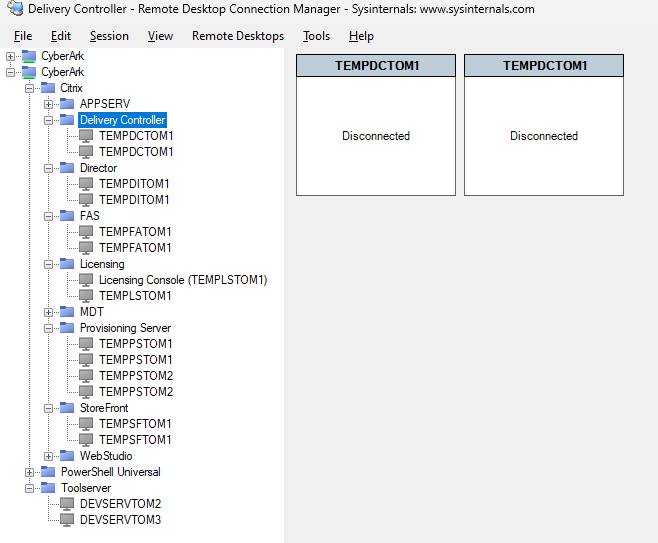This screenshot has height=543, width=658.
Task: Click the upper TEMPDCTOM1 computer icon in tree
Action: coord(86,136)
